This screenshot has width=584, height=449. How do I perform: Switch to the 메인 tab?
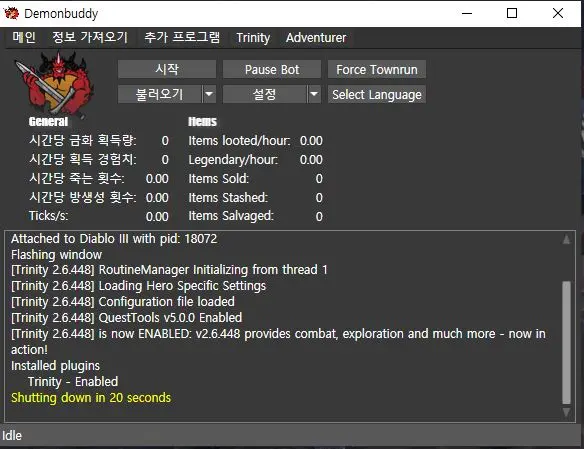click(24, 37)
